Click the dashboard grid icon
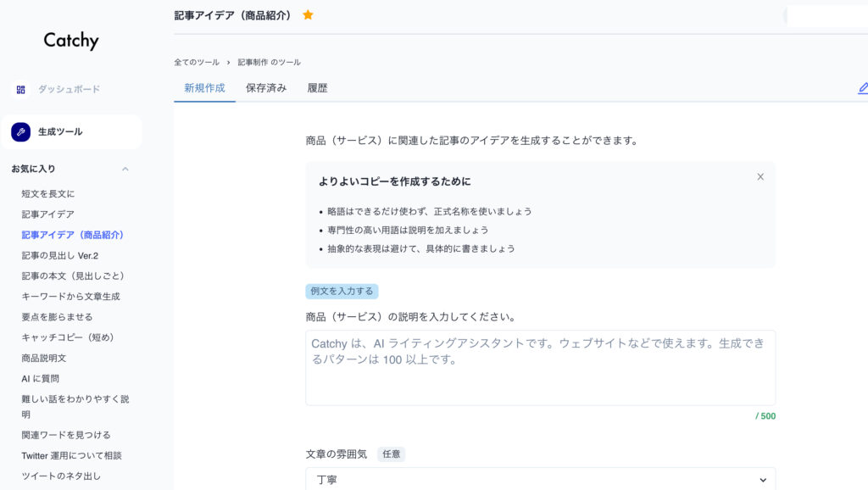 click(21, 89)
